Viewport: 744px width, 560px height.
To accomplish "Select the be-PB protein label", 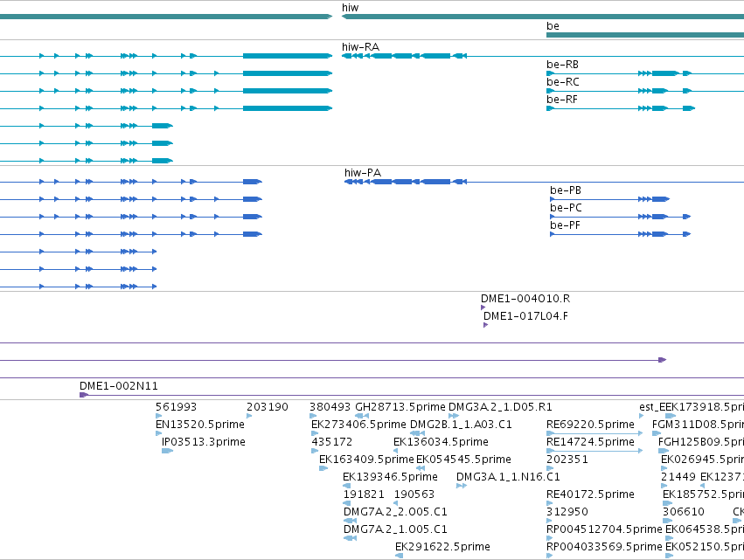I will point(566,190).
